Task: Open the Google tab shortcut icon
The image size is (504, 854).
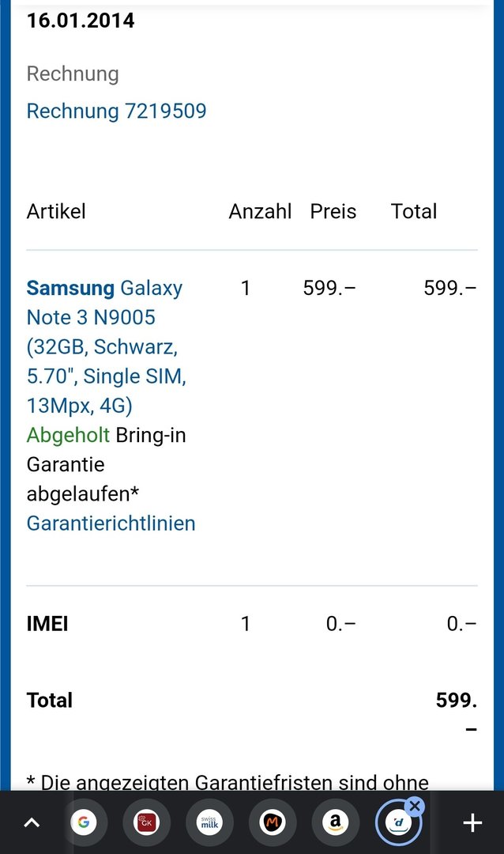Action: 83,822
